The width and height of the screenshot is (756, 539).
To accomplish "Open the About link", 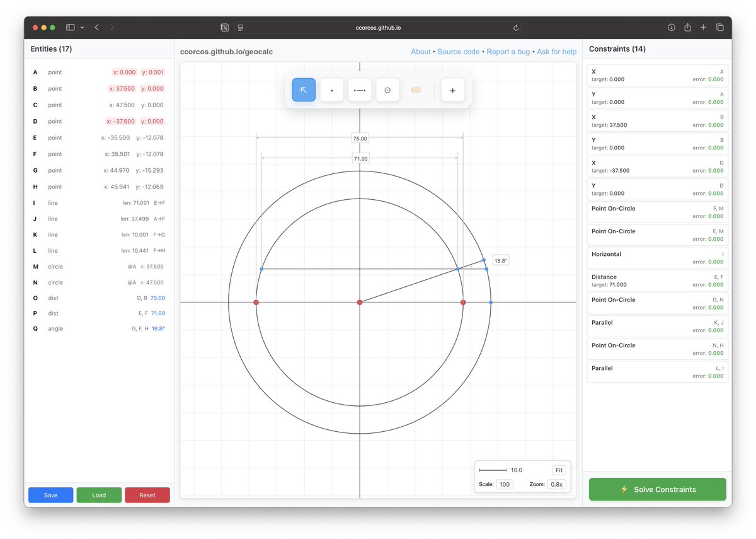I will pos(420,52).
